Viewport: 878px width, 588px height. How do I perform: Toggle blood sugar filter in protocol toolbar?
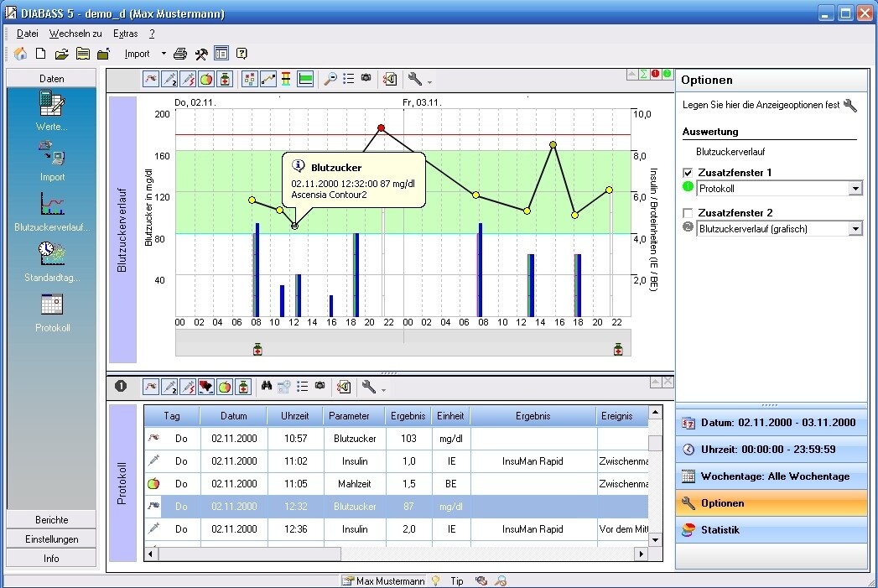(x=151, y=387)
